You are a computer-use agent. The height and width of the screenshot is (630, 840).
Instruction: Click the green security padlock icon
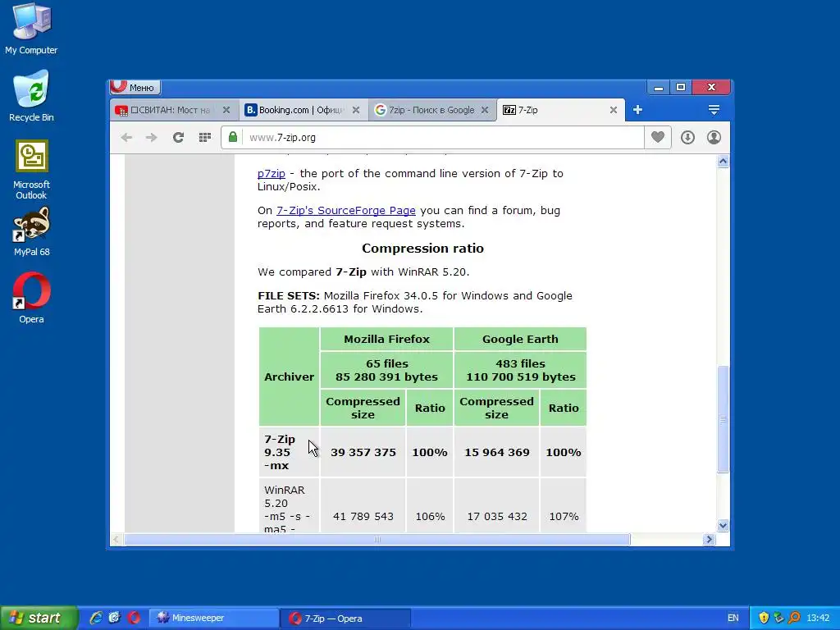tap(232, 137)
